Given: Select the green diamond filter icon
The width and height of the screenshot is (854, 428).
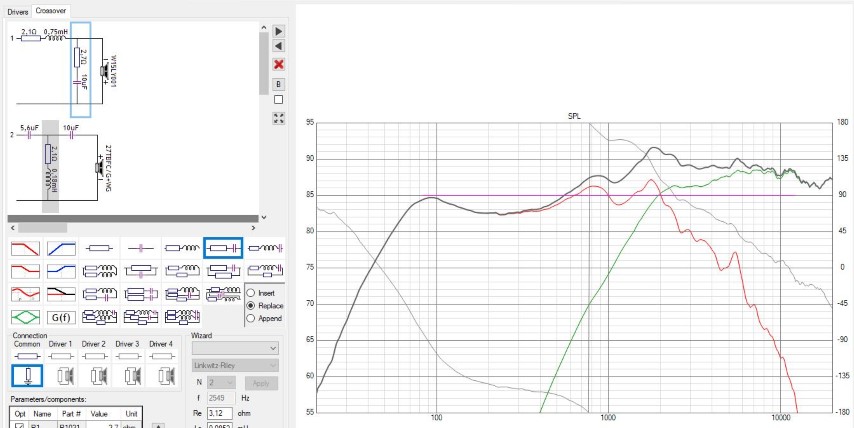Looking at the screenshot, I should 25,317.
